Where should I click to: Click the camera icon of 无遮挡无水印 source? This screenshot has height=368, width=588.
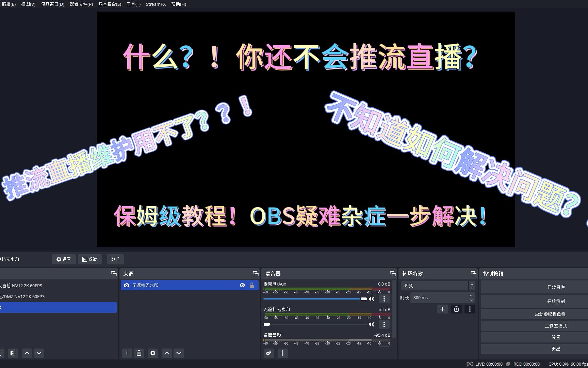tap(127, 285)
